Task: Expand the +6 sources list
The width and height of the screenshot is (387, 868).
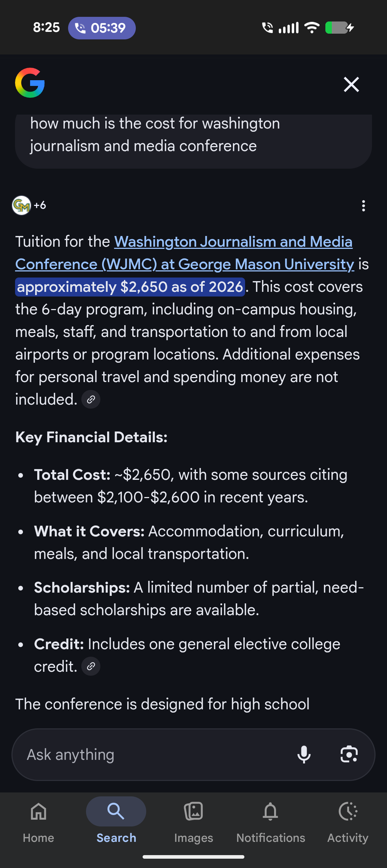Action: click(x=40, y=206)
